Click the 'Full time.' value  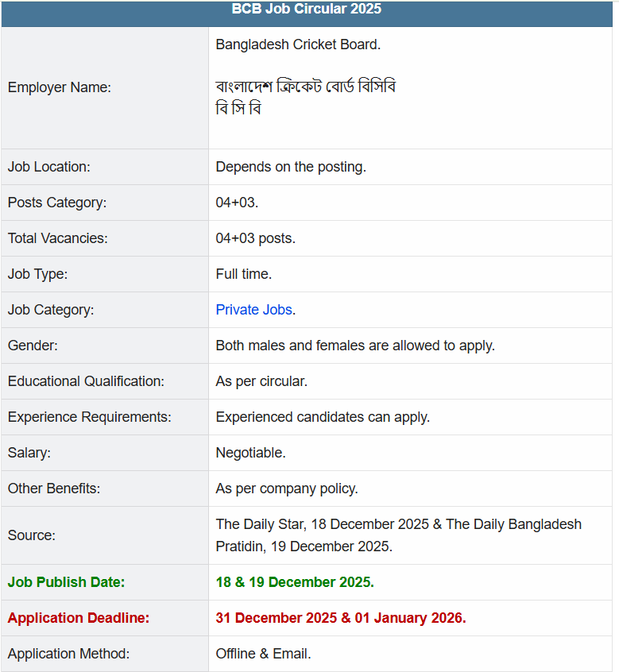tap(243, 274)
